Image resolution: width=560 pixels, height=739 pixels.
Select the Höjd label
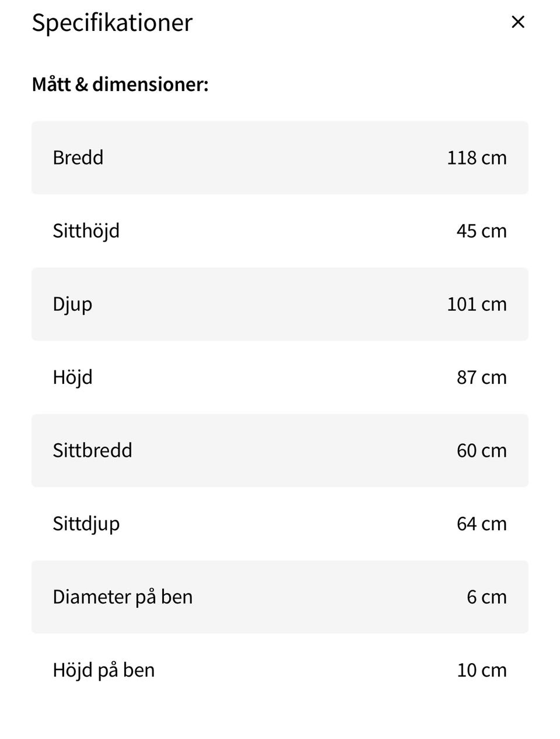tap(73, 377)
